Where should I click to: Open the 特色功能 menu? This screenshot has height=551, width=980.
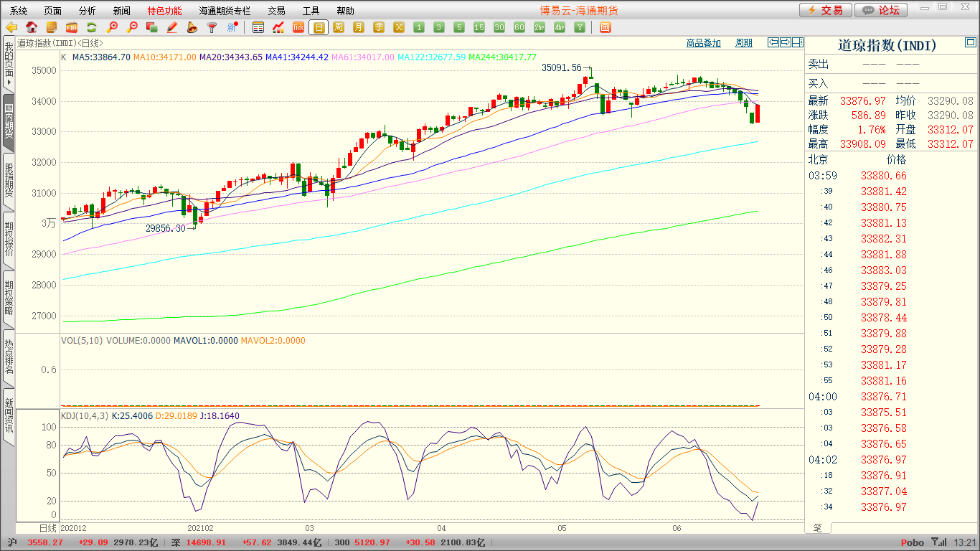(x=164, y=11)
